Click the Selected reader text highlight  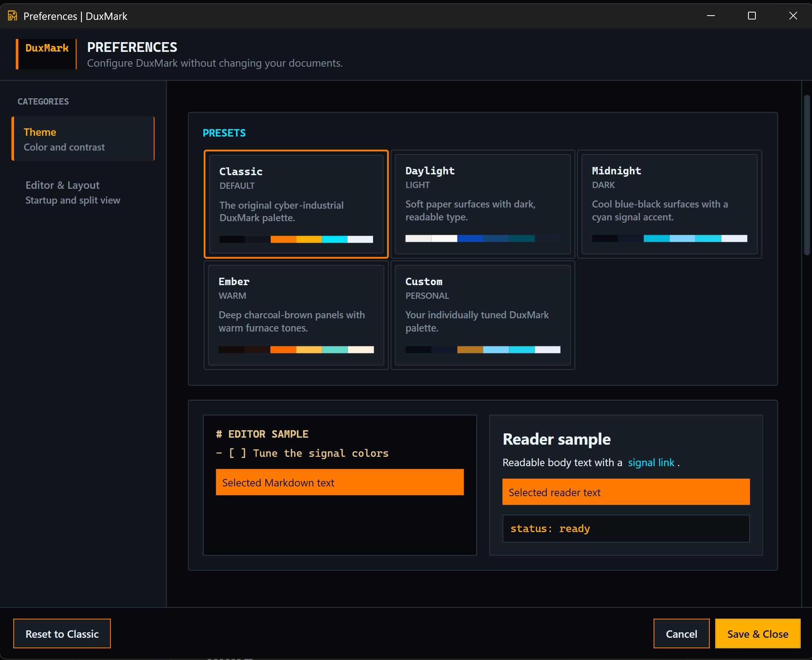tap(626, 492)
